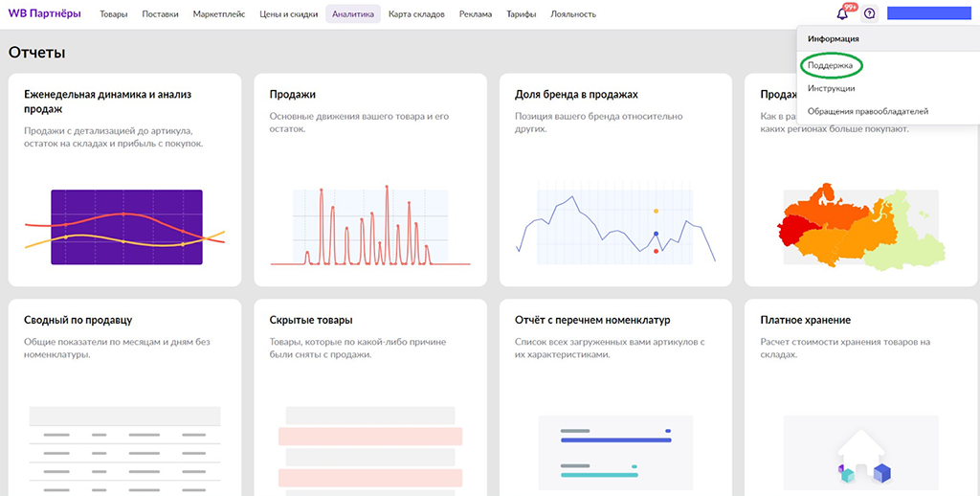
Task: Open Карта складов page
Action: [x=416, y=14]
